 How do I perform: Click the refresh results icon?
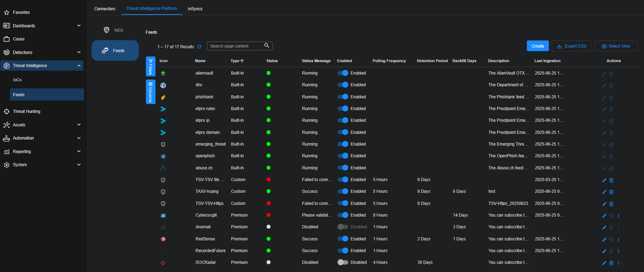point(200,47)
